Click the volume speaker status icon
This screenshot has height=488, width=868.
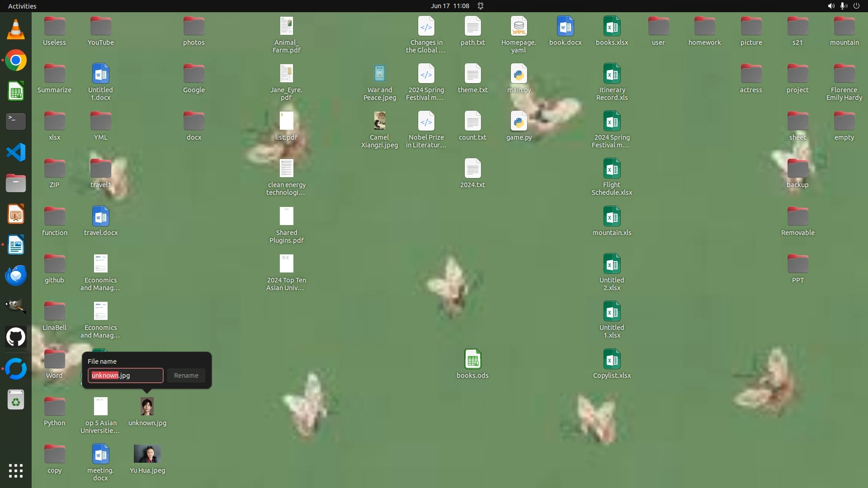831,6
